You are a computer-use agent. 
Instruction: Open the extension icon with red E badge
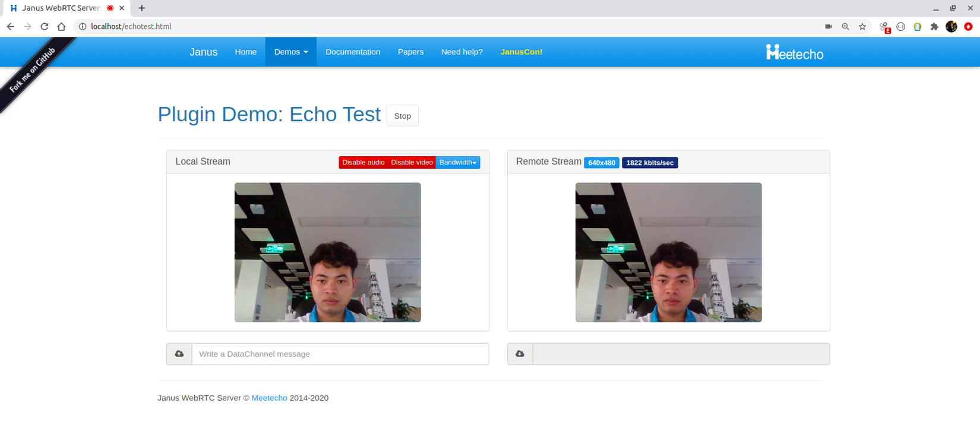tap(884, 27)
